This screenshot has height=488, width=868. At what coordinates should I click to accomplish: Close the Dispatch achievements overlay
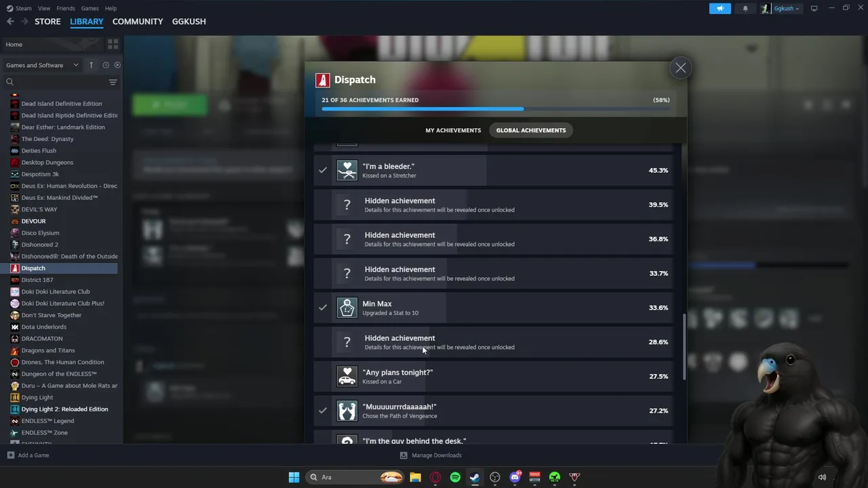click(680, 68)
